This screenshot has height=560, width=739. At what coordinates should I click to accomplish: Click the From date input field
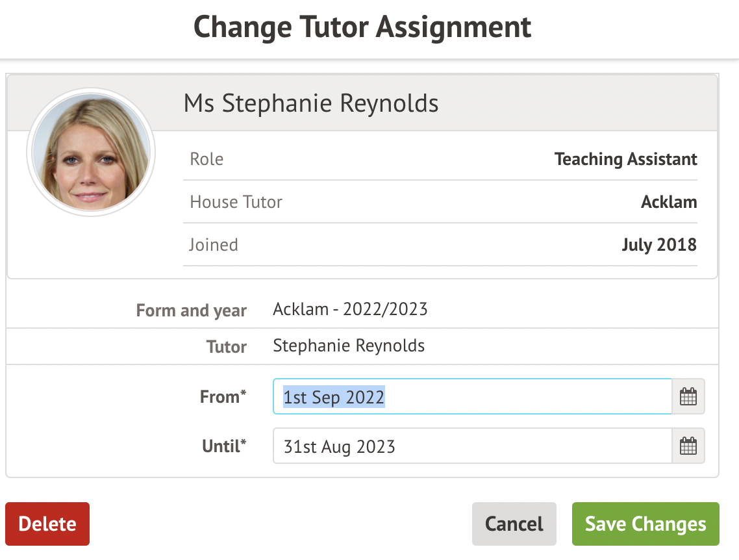pos(471,397)
